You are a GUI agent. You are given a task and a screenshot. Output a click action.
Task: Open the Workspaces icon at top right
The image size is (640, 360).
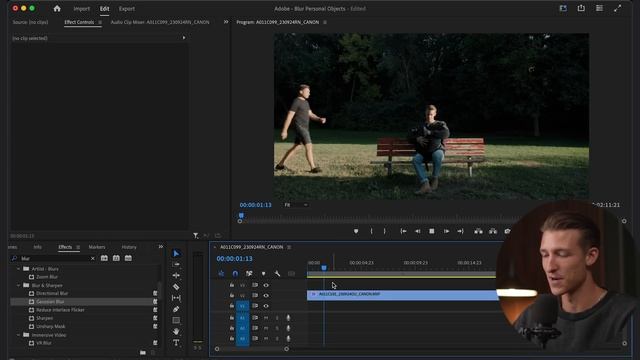click(x=563, y=8)
